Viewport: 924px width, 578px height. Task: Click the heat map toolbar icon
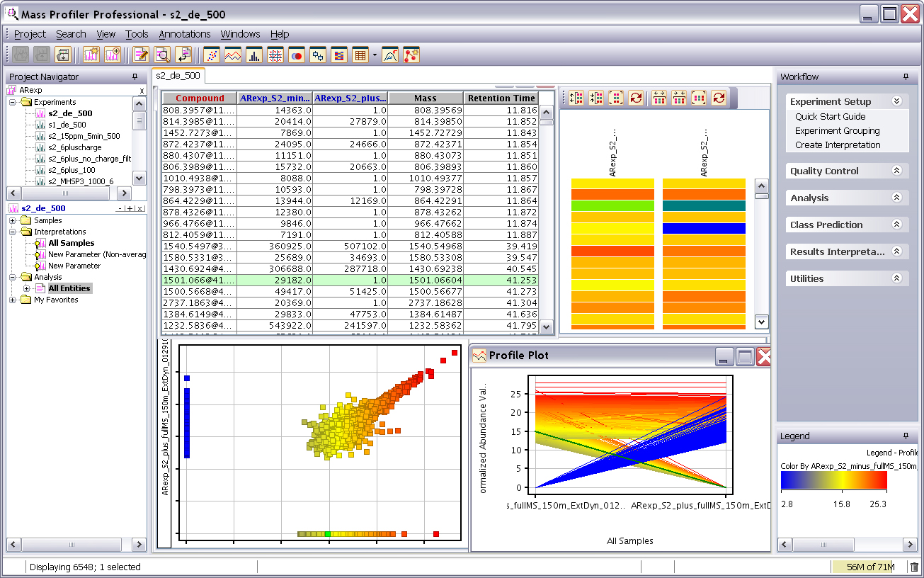[339, 55]
